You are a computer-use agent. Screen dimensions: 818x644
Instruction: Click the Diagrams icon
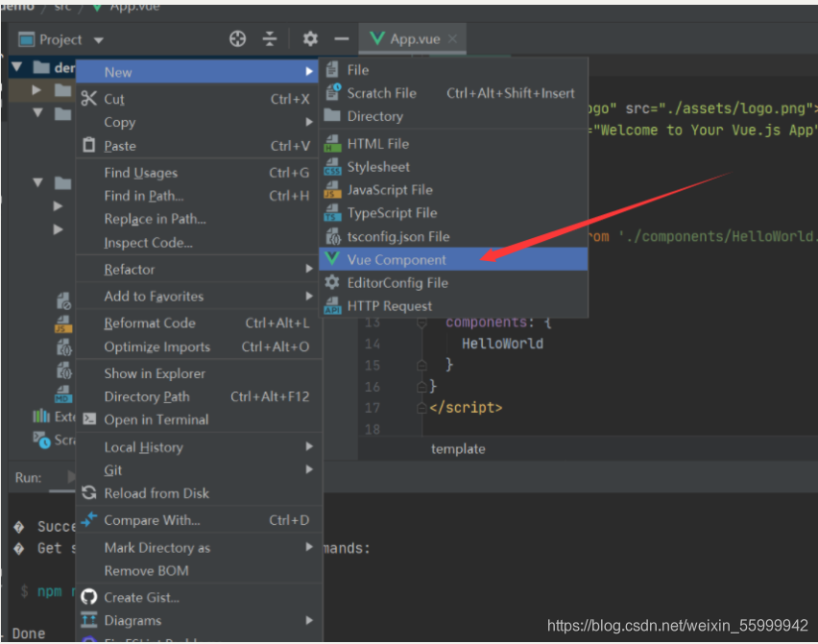point(89,619)
